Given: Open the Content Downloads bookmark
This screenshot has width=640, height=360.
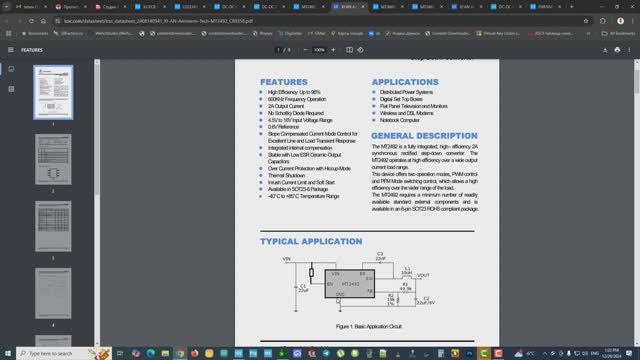Looking at the screenshot, I should pos(447,33).
